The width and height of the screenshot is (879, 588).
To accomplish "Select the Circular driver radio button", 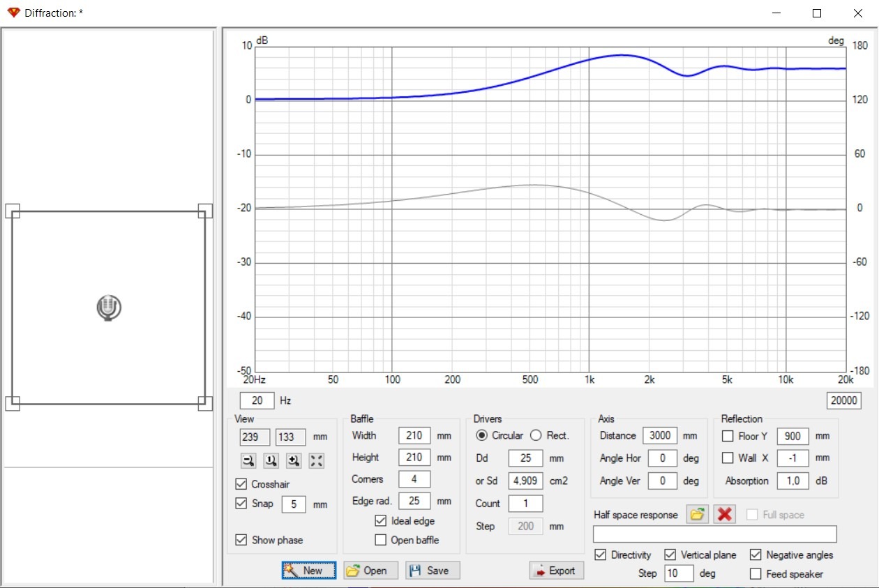I will (x=482, y=435).
